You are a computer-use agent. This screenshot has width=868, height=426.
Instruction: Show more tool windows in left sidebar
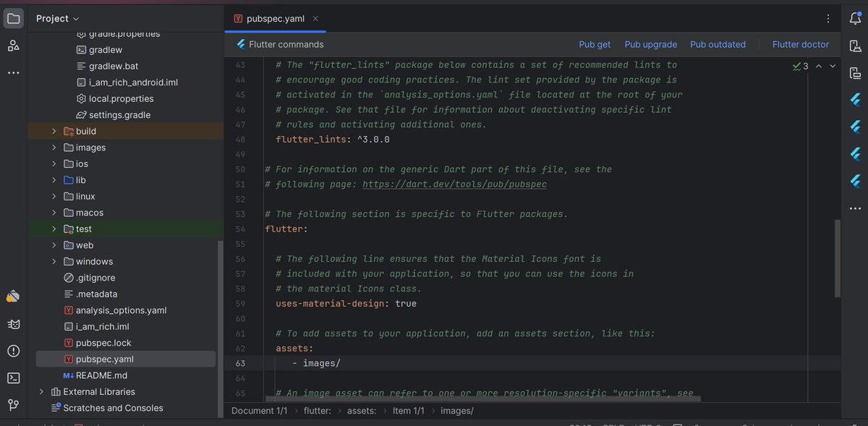[x=13, y=72]
